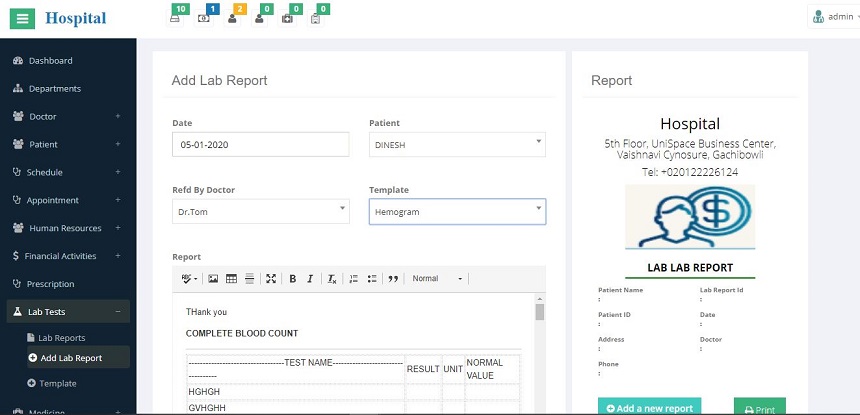
Task: Click the flask icon beside Lab Tests
Action: 17,312
